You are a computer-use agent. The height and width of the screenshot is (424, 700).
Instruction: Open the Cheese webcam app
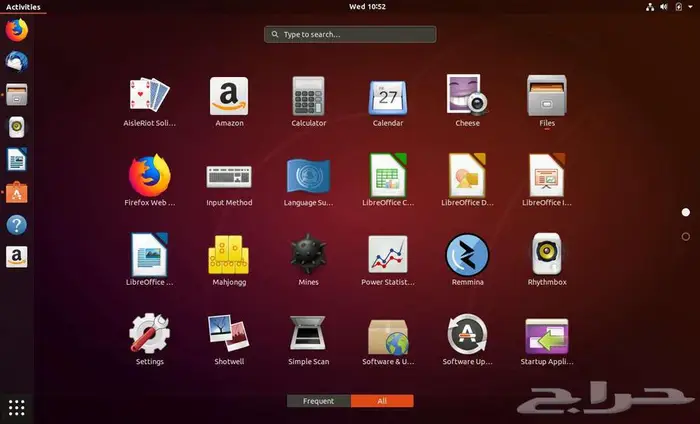[x=467, y=96]
